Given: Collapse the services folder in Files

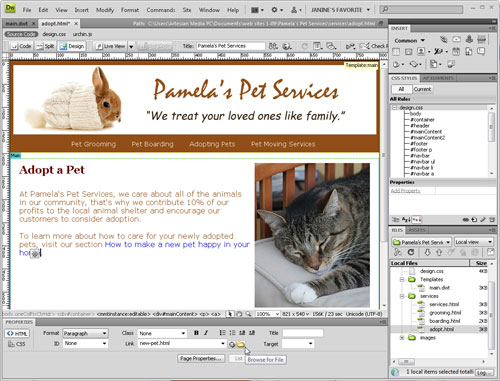Looking at the screenshot, I should pos(402,296).
